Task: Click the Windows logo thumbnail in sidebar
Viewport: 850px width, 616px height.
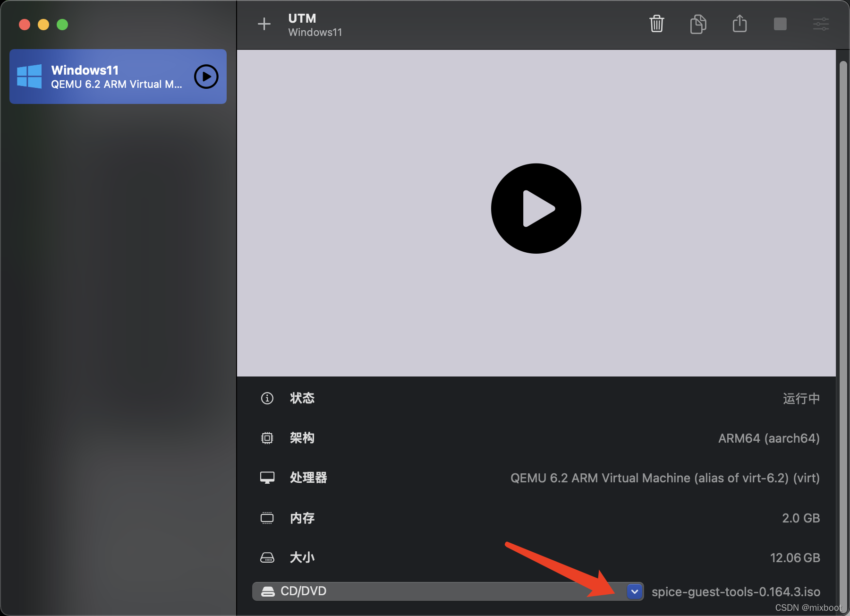Action: point(29,76)
